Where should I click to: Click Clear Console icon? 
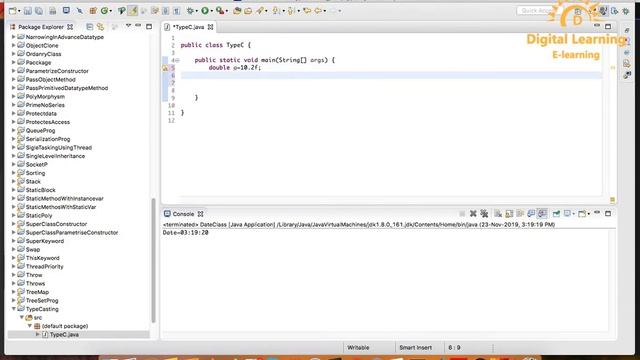click(x=498, y=213)
